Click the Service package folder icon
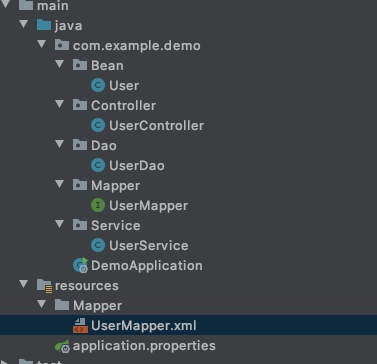This screenshot has height=364, width=377. point(80,225)
